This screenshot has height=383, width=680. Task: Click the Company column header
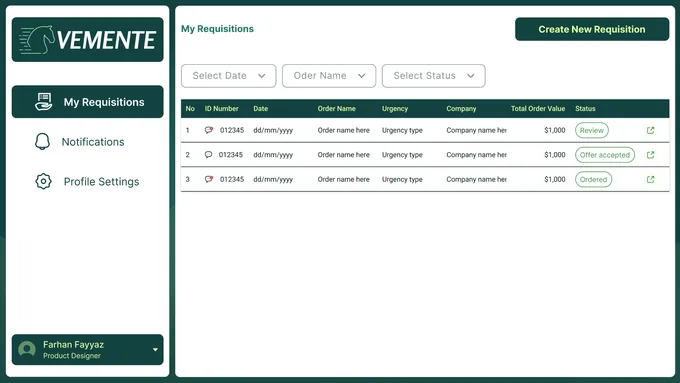(x=461, y=109)
